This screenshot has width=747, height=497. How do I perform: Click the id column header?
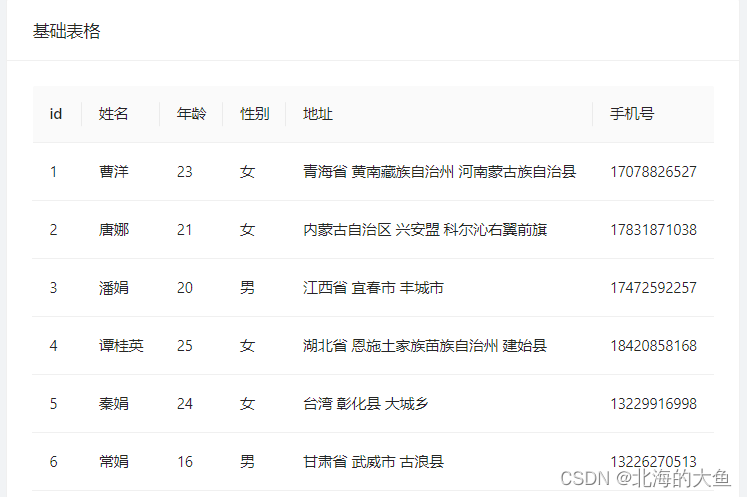point(56,114)
